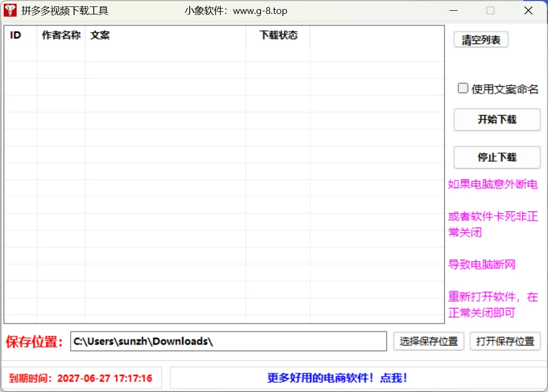This screenshot has height=392, width=548.
Task: Open the save folder via 打开保存位置
Action: (x=505, y=341)
